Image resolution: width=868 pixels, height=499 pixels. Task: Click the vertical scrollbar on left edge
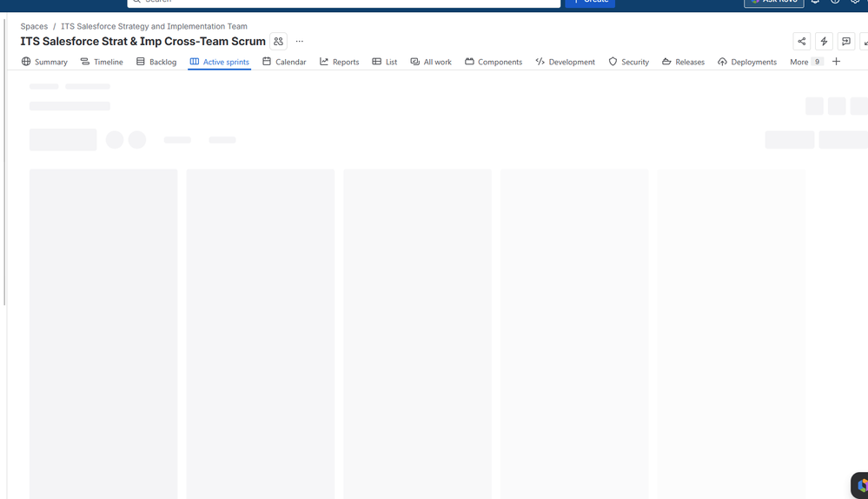point(4,162)
